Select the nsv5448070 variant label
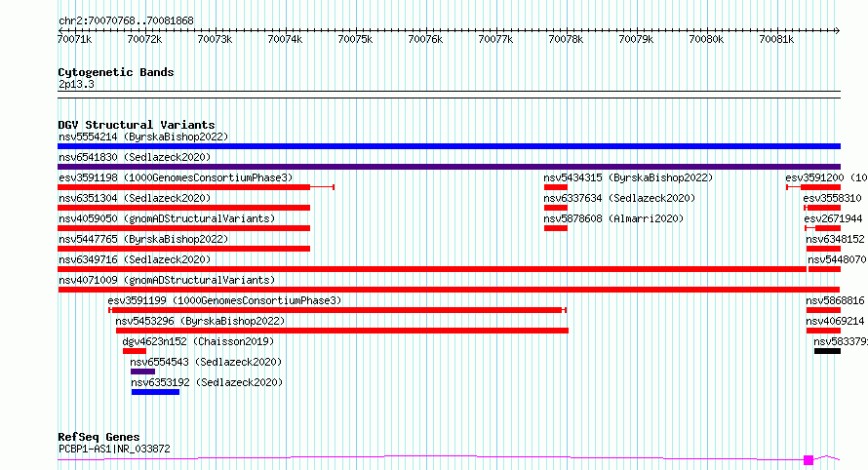Image resolution: width=868 pixels, height=470 pixels. click(837, 259)
